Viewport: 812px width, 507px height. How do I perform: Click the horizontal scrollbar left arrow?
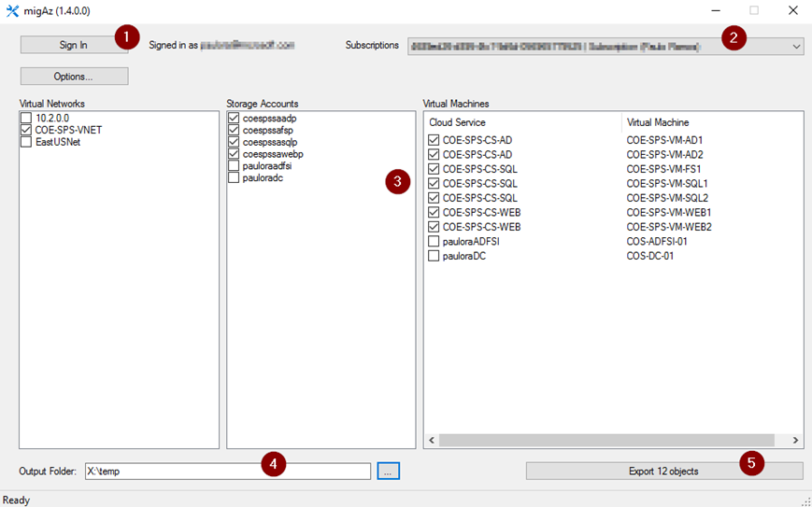tap(432, 440)
